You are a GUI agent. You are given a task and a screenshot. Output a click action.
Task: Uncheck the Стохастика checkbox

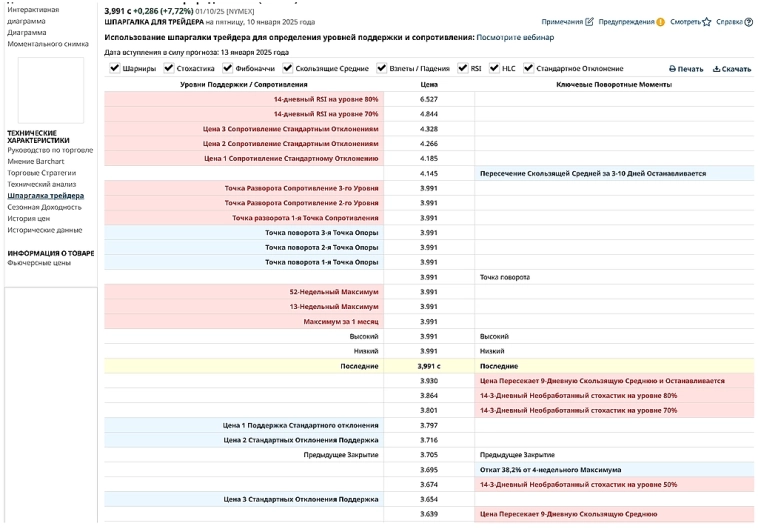(x=168, y=69)
